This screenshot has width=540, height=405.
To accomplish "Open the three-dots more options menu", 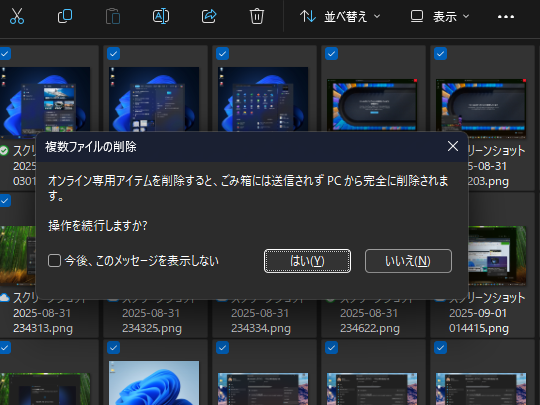I will coord(506,17).
